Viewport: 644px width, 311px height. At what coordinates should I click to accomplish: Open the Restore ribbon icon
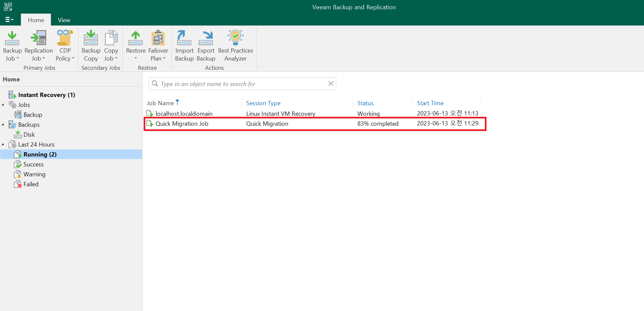(x=136, y=38)
